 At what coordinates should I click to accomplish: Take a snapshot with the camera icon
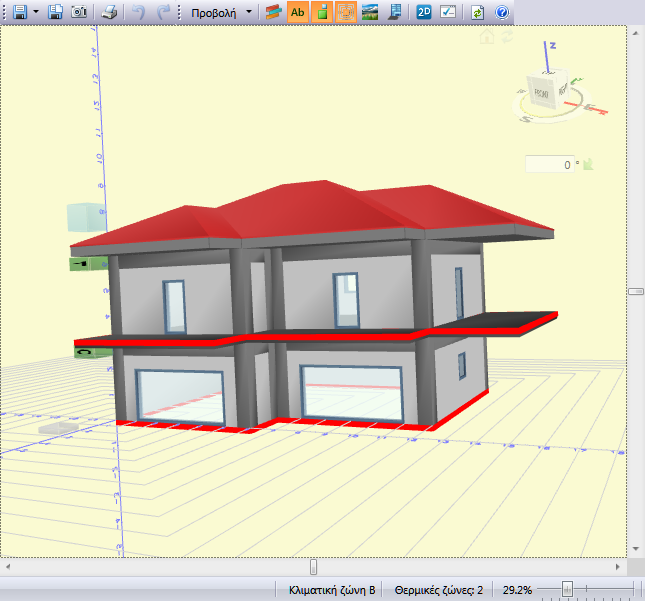(79, 12)
